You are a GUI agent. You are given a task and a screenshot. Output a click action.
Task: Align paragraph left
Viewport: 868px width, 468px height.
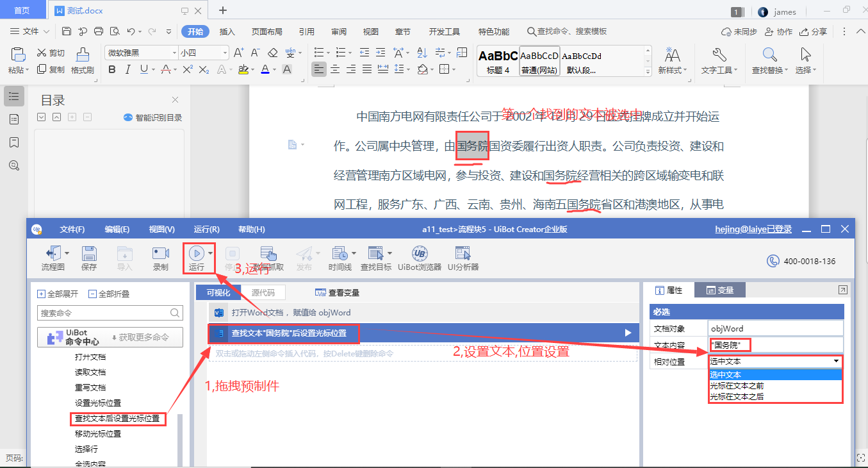318,69
